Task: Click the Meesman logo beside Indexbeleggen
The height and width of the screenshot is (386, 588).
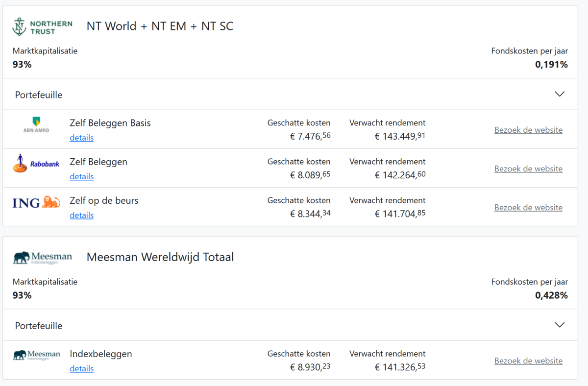Action: point(37,355)
